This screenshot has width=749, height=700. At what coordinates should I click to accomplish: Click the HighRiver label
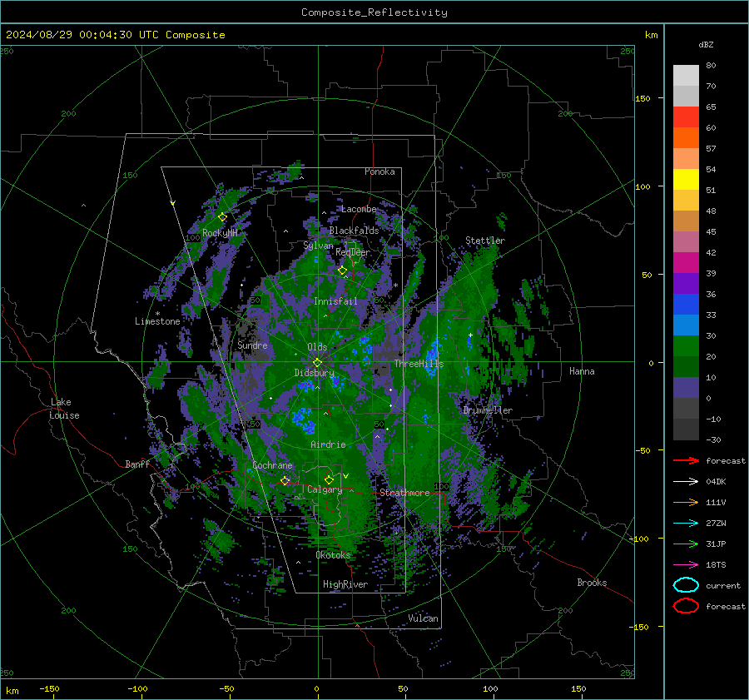(345, 584)
